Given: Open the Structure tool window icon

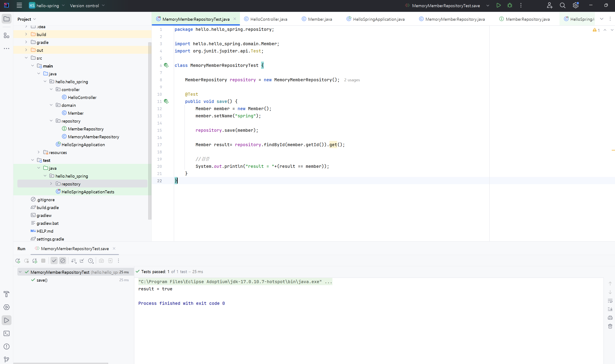Looking at the screenshot, I should click(7, 36).
